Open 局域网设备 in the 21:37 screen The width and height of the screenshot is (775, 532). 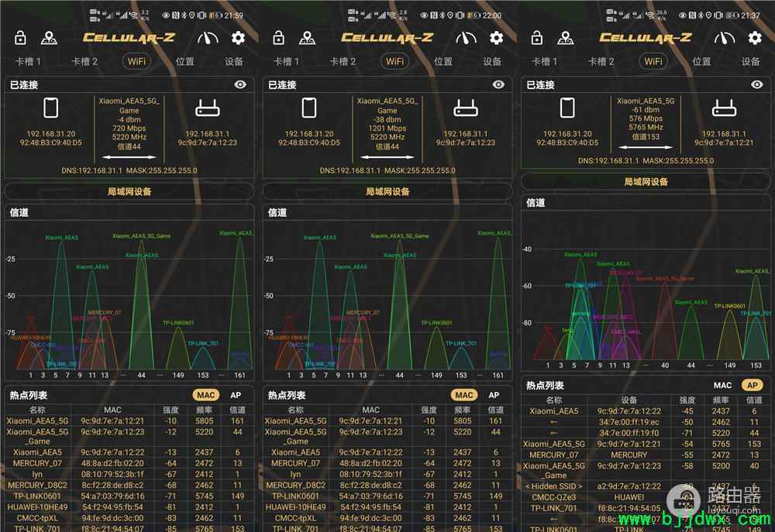pos(646,181)
